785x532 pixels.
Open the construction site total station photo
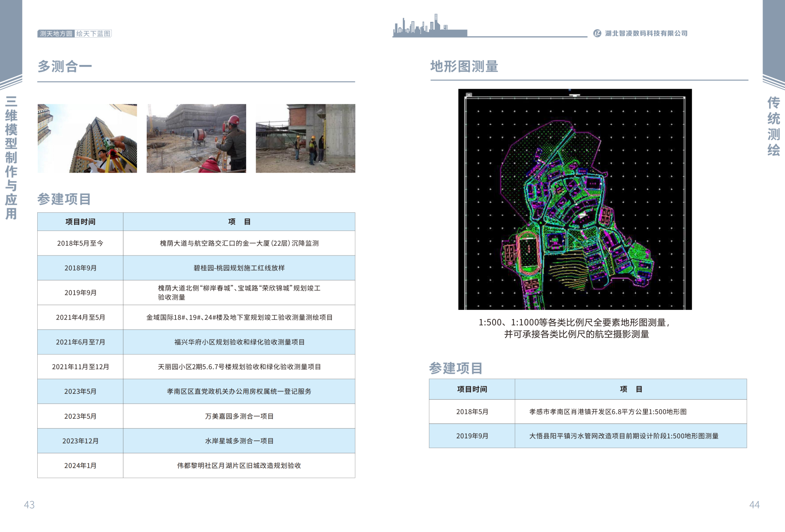pos(196,138)
